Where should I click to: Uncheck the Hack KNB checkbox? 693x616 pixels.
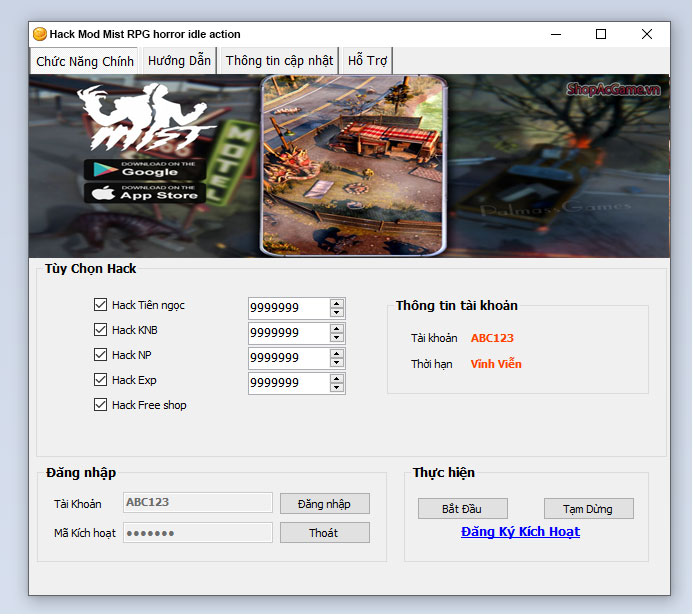100,330
